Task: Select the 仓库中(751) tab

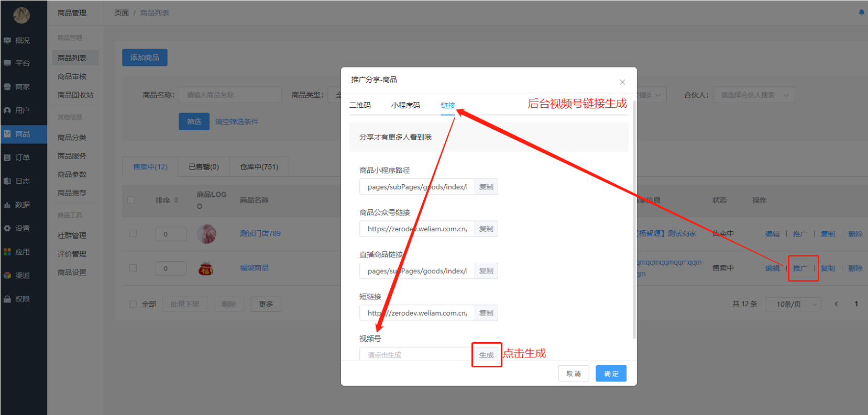Action: coord(259,166)
